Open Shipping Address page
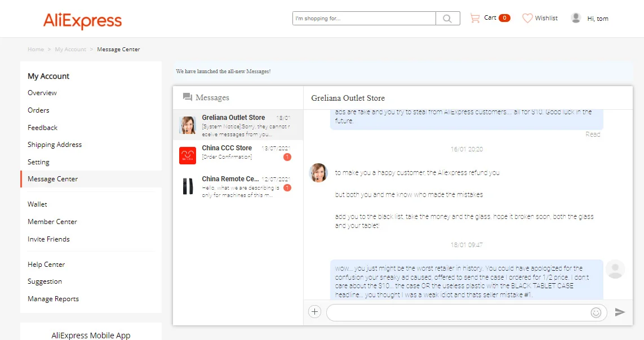Image resolution: width=644 pixels, height=340 pixels. [55, 144]
